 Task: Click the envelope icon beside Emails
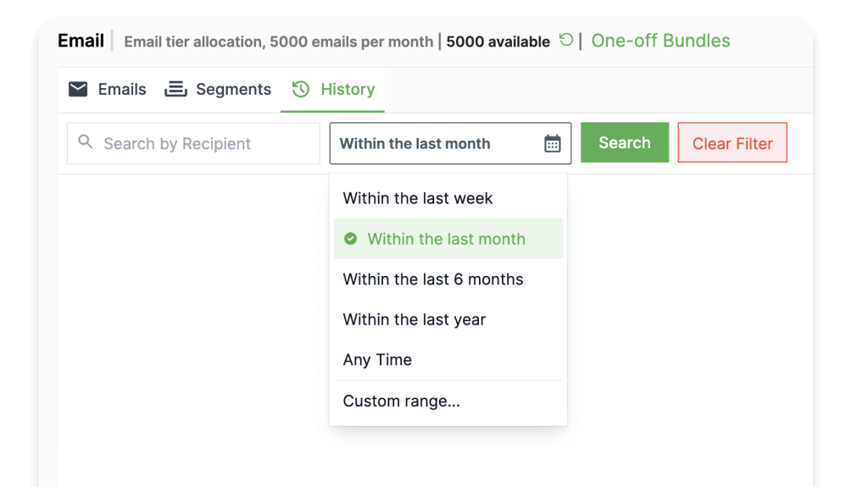pyautogui.click(x=78, y=89)
